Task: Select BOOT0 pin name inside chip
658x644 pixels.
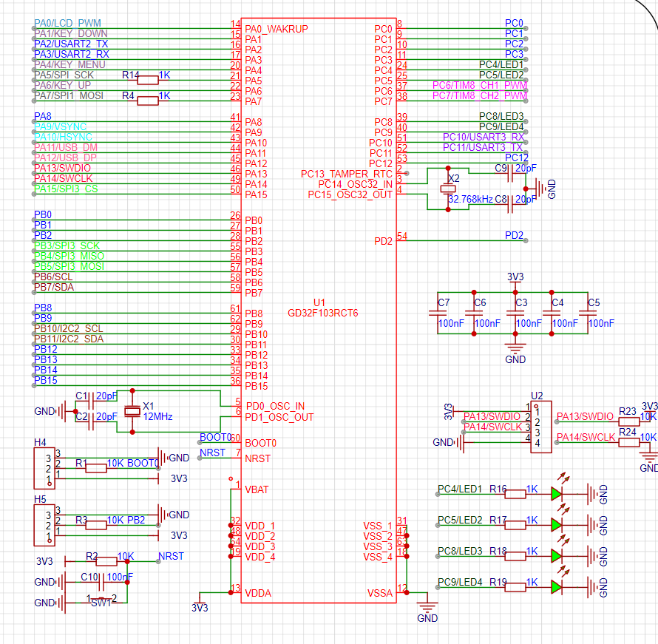Action: tap(260, 443)
